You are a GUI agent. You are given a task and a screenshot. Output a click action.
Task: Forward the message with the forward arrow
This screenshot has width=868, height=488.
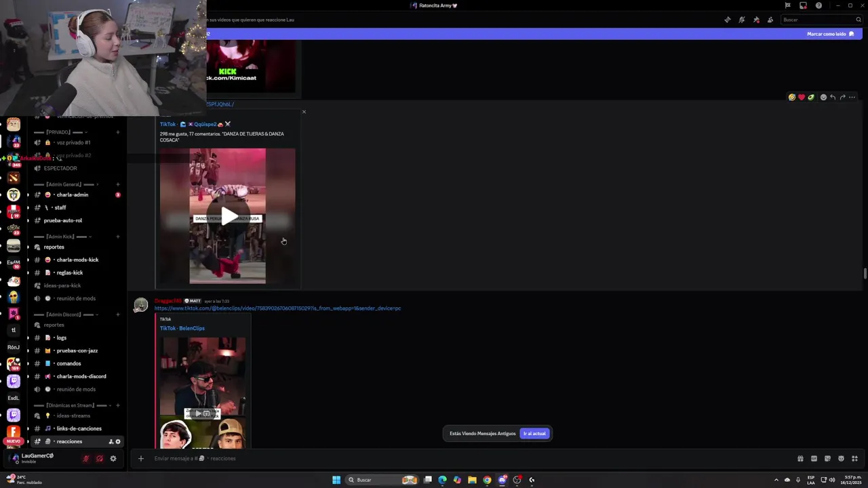point(842,97)
